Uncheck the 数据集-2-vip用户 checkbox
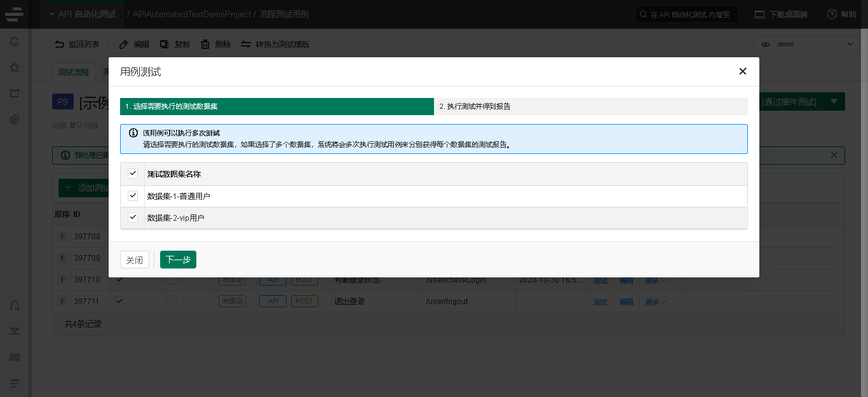The height and width of the screenshot is (397, 868). (x=133, y=218)
